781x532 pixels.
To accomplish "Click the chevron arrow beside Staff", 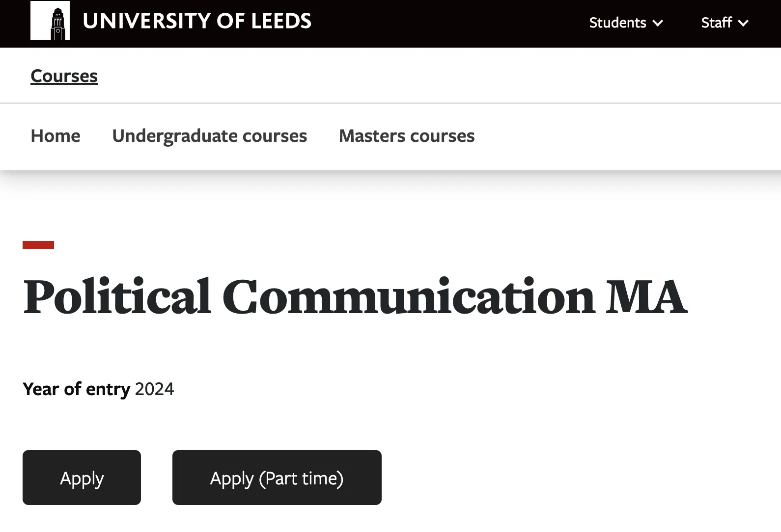I will (743, 23).
